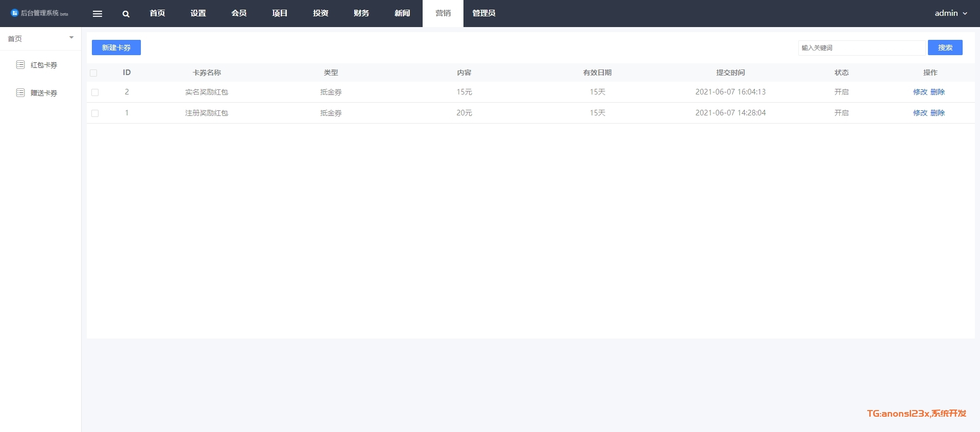This screenshot has width=980, height=432.
Task: Click the list icon beside 红包卡券
Action: [x=20, y=65]
